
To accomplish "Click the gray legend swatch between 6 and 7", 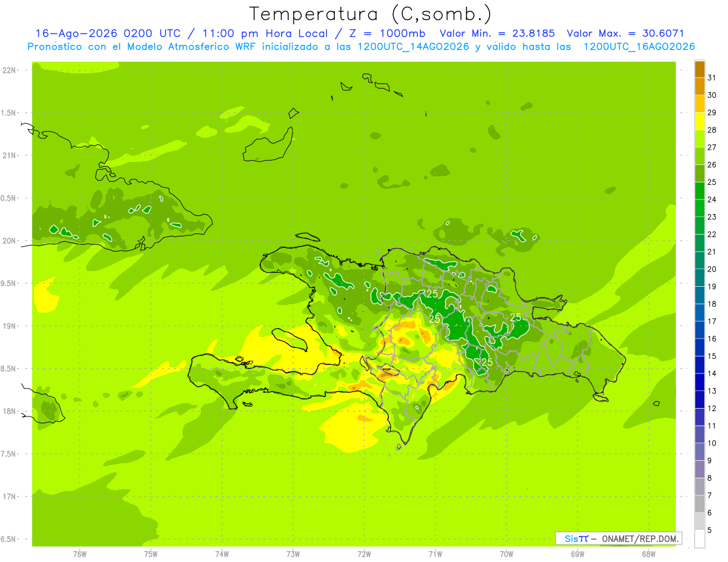I will tap(699, 504).
